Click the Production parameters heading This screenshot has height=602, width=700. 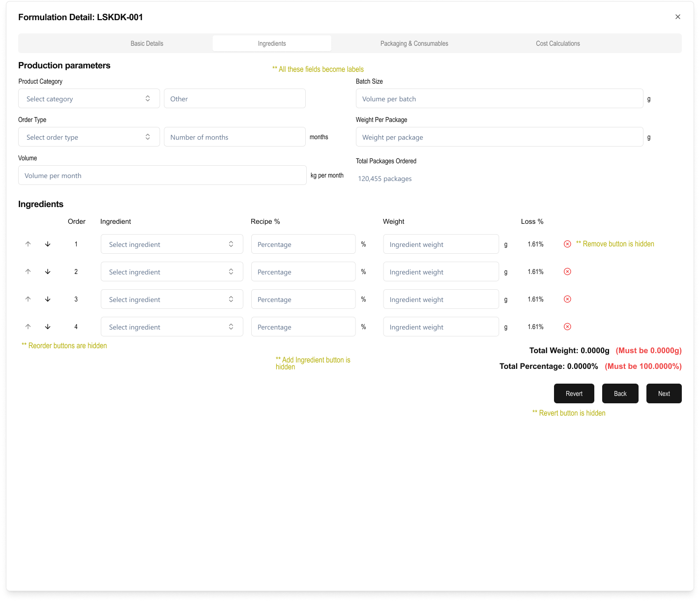pos(64,65)
